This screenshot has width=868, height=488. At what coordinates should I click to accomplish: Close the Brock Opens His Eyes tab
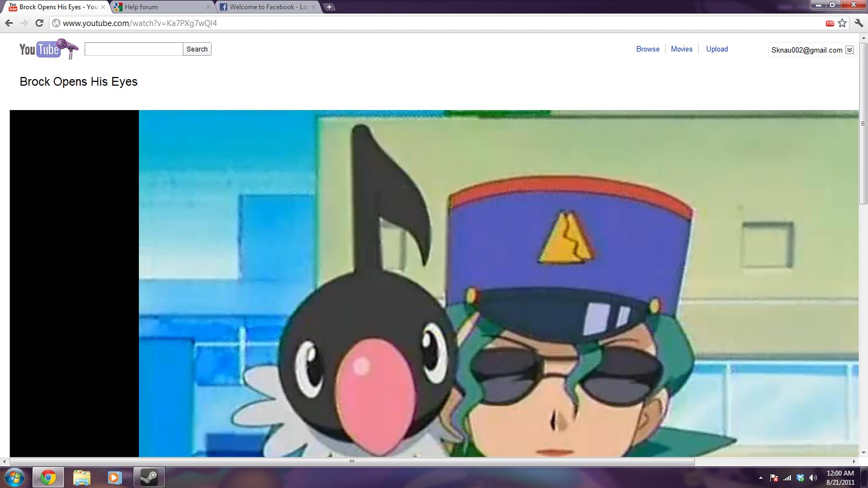103,7
